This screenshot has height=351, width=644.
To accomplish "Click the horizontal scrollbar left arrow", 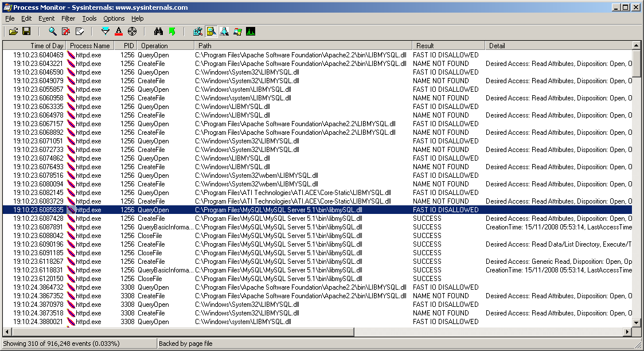I will [6, 331].
